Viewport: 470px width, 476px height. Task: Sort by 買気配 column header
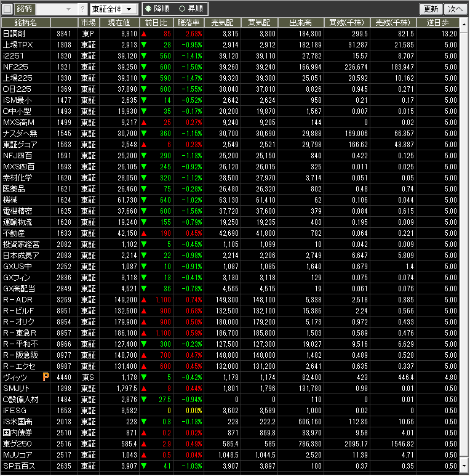[x=259, y=22]
